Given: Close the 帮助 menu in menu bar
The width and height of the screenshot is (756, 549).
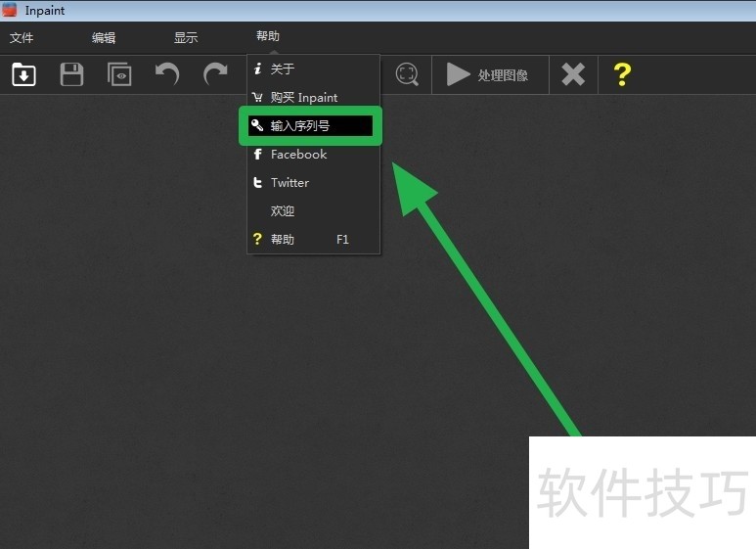Looking at the screenshot, I should coord(268,36).
